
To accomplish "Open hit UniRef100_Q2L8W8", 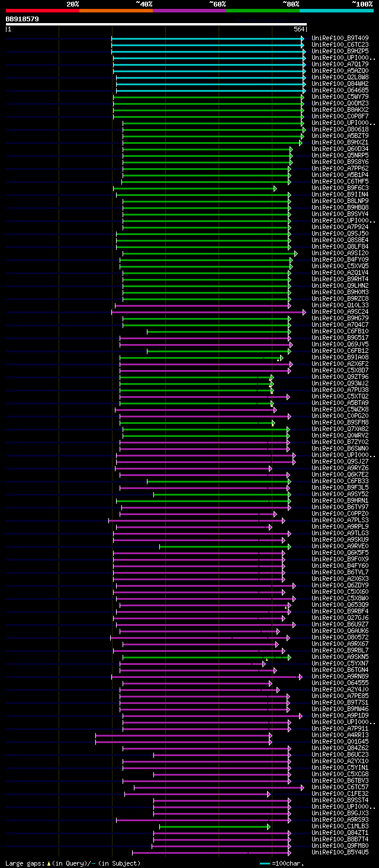I will click(340, 78).
